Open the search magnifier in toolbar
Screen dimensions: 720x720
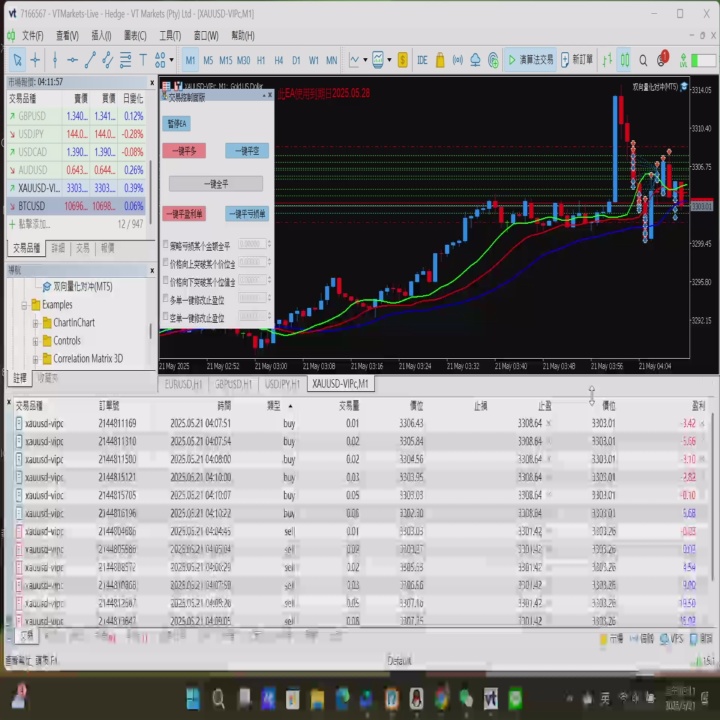pyautogui.click(x=644, y=60)
